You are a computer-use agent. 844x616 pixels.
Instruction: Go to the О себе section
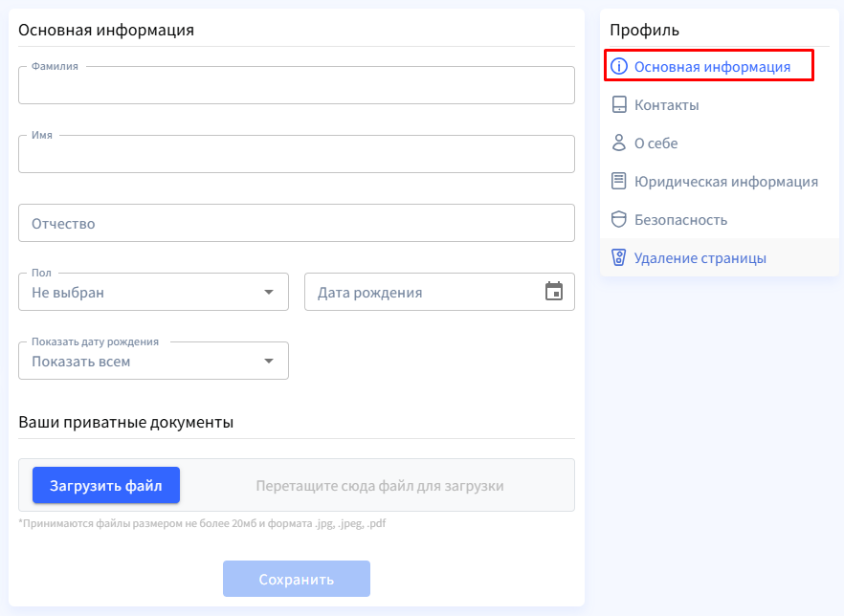(655, 143)
